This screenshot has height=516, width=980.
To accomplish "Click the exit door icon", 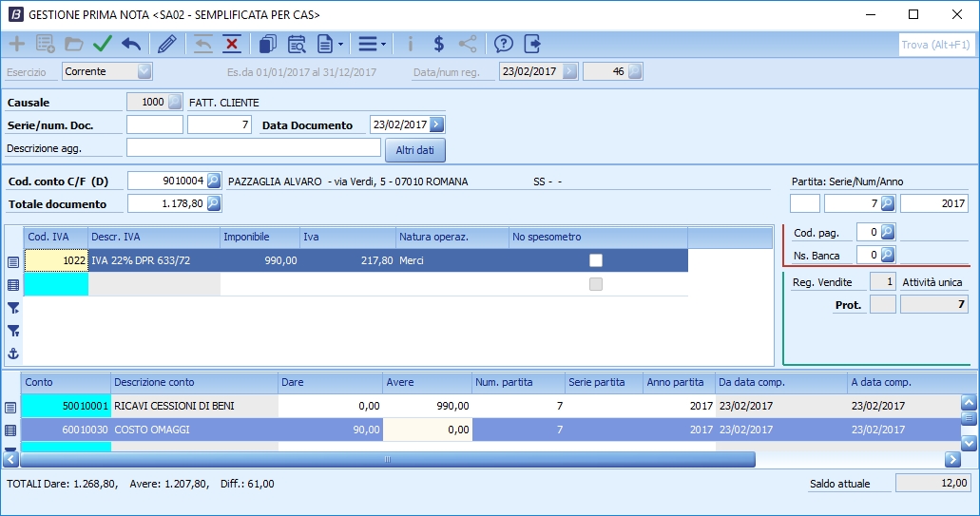I will tap(532, 44).
